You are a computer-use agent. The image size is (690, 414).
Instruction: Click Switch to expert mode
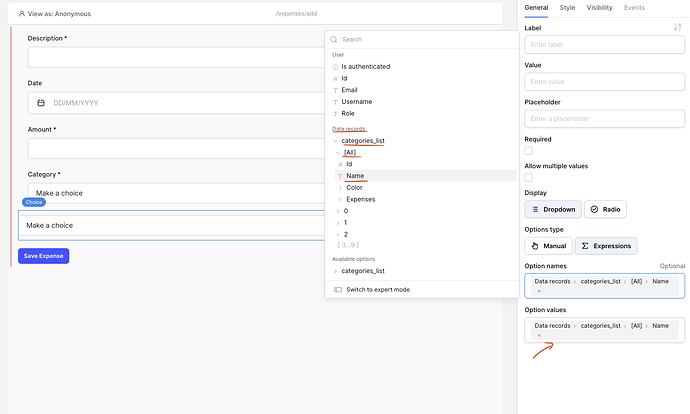point(378,289)
